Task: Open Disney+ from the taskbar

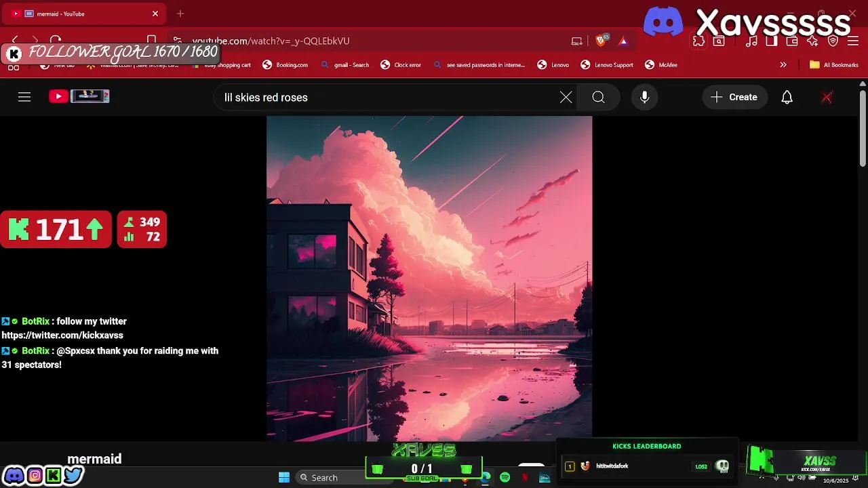Action: [x=545, y=478]
